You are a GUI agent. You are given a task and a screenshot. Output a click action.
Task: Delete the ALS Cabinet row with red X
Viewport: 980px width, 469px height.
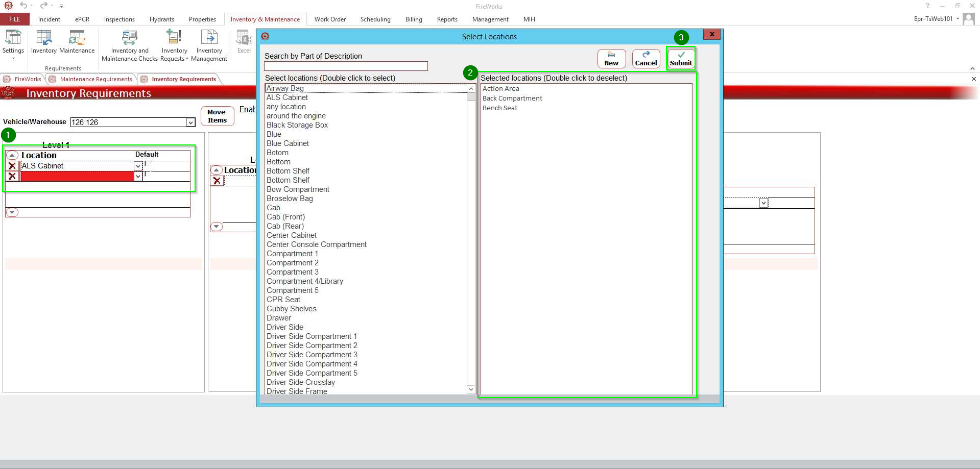click(x=12, y=166)
